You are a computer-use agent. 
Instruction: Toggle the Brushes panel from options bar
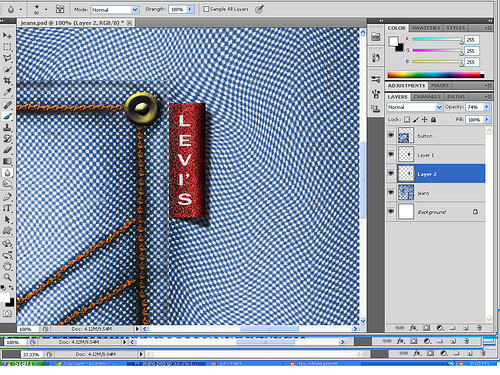click(x=60, y=9)
